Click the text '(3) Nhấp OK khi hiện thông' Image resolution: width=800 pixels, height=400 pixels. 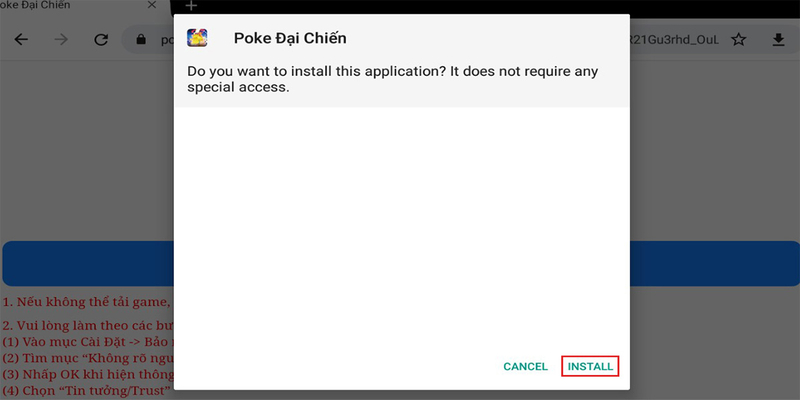(88, 374)
